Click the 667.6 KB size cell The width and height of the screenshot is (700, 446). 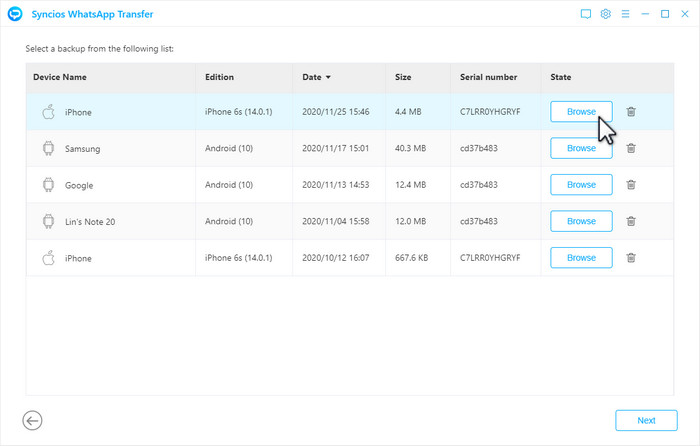(411, 258)
